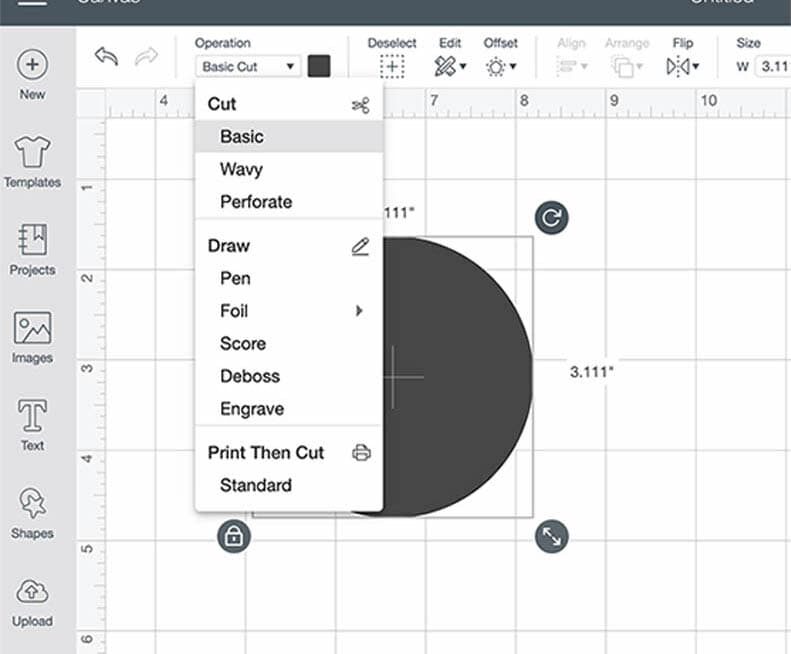Click the 3.111" height label
The width and height of the screenshot is (791, 654).
[592, 372]
